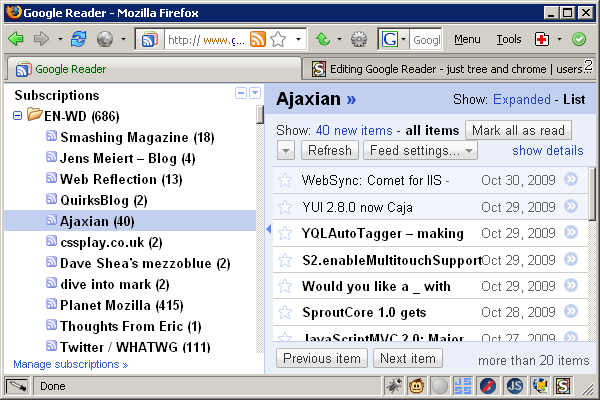Collapse the EN-WD folder

tap(18, 116)
